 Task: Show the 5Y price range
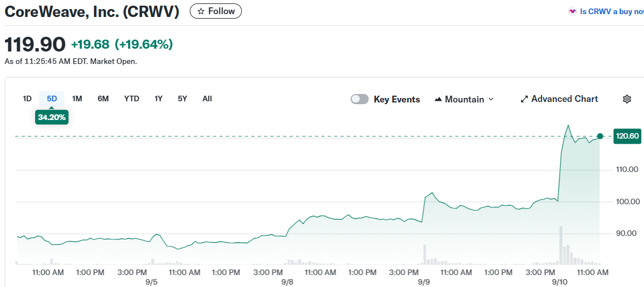[x=182, y=98]
